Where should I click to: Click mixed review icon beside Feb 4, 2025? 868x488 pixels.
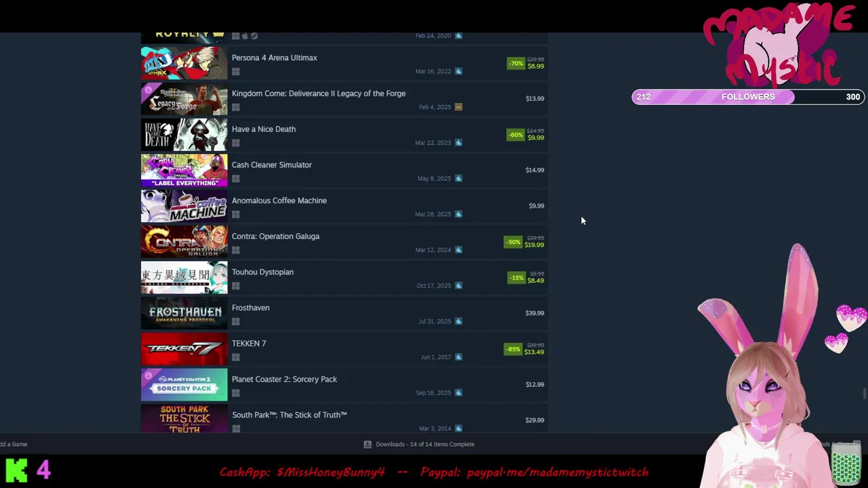[x=458, y=106]
